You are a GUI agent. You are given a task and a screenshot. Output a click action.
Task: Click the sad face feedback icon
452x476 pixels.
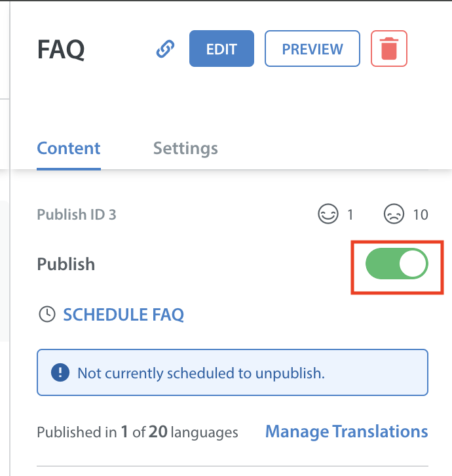[394, 214]
